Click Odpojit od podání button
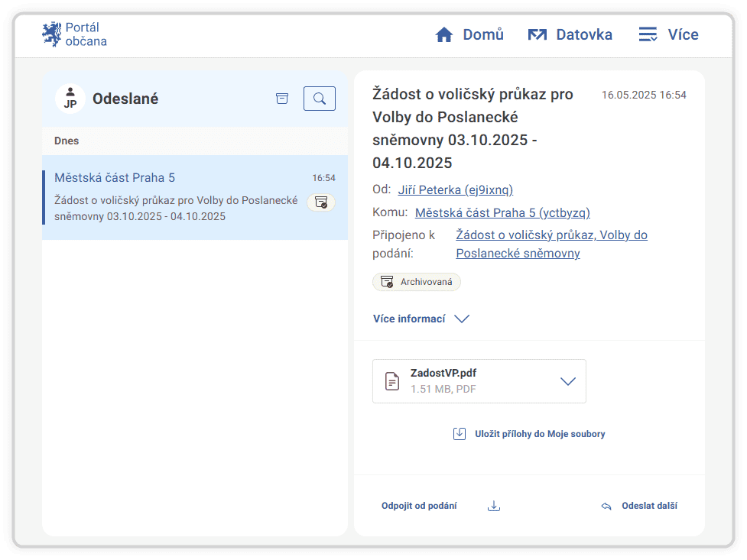 [x=419, y=506]
